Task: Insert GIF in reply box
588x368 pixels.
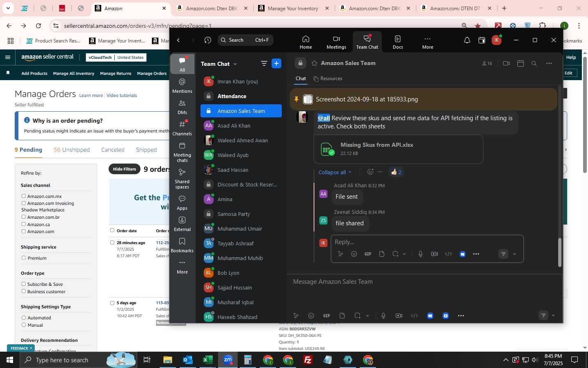Action: point(368,254)
